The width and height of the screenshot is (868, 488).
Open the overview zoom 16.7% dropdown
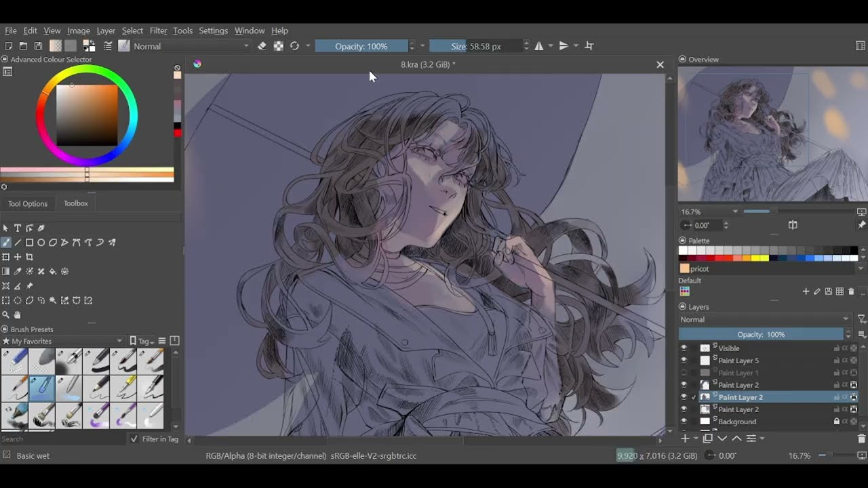(710, 211)
